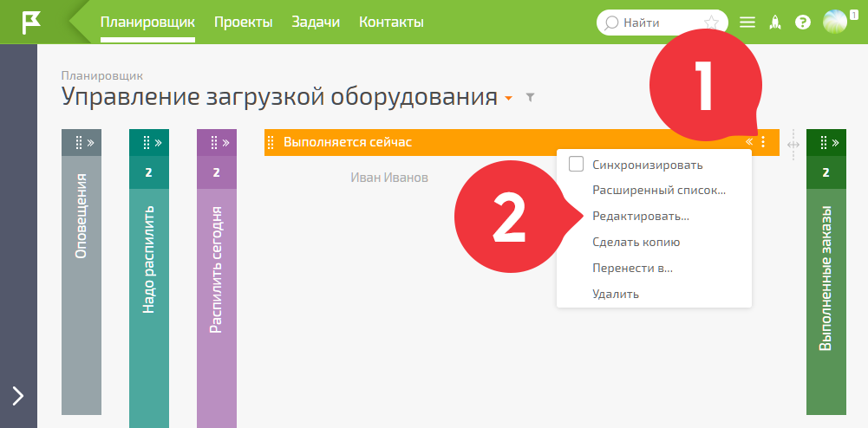Expand the Оповещения column
Image resolution: width=868 pixels, height=428 pixels.
click(90, 143)
